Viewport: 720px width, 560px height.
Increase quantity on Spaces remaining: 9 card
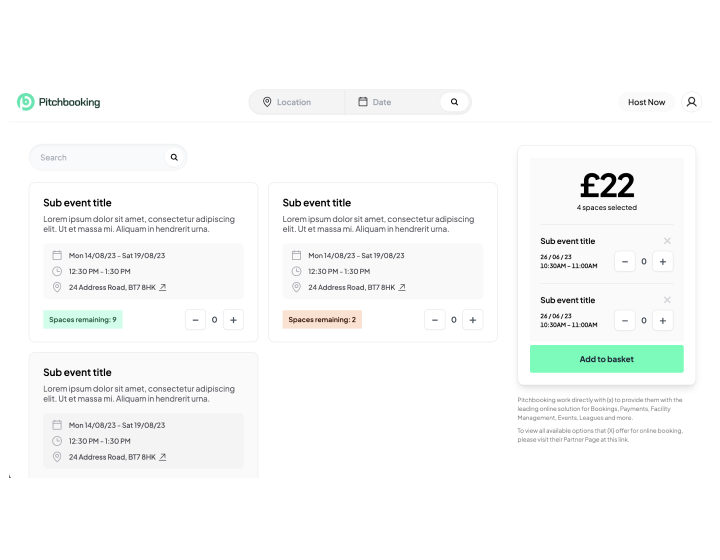(233, 320)
